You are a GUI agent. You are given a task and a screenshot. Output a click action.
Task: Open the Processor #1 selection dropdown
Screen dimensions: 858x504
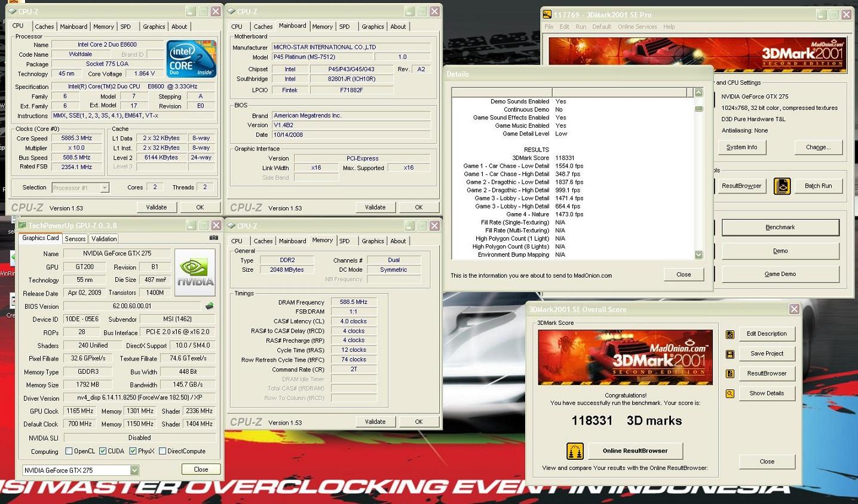(105, 188)
